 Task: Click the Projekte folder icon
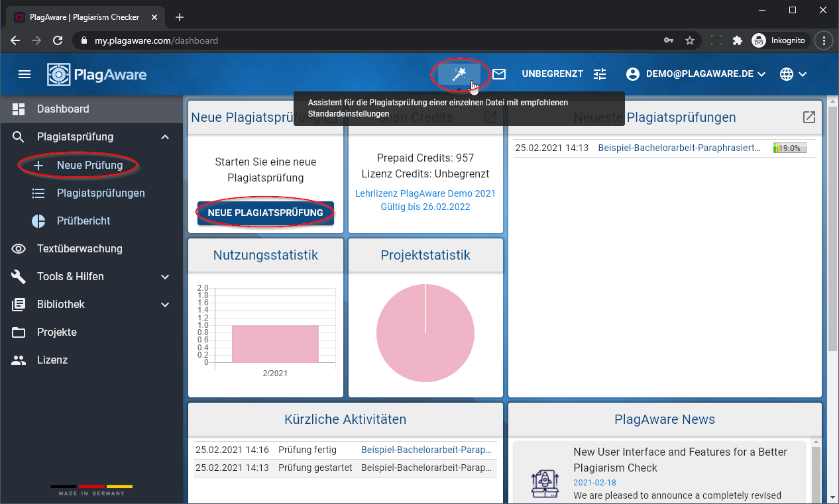click(19, 332)
